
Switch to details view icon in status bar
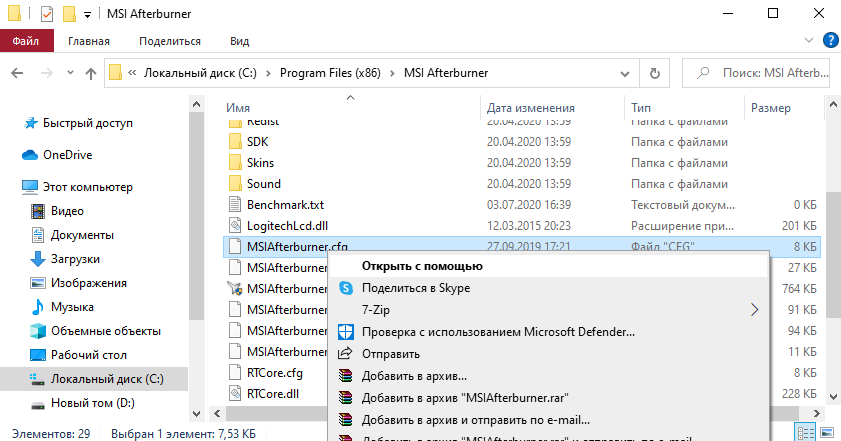(x=806, y=433)
